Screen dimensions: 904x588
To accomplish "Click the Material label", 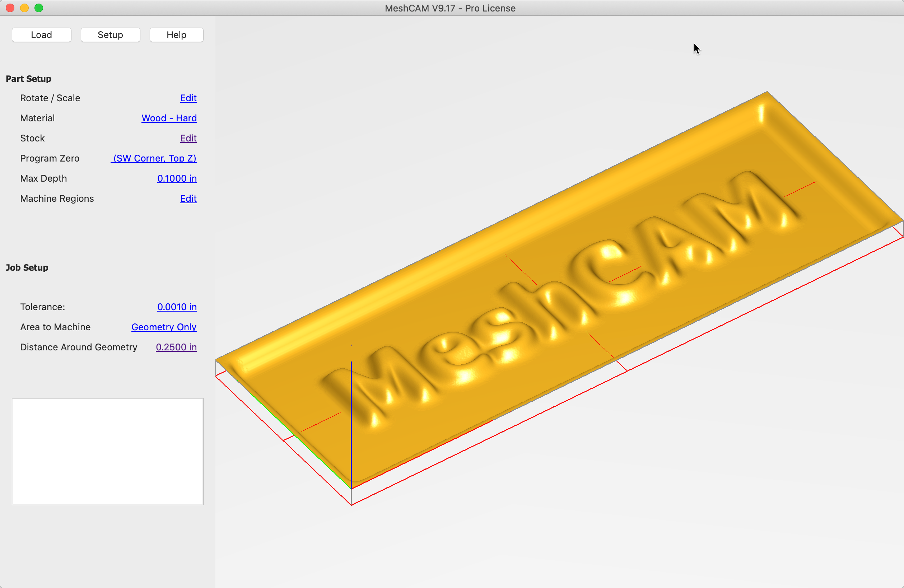I will pos(38,118).
